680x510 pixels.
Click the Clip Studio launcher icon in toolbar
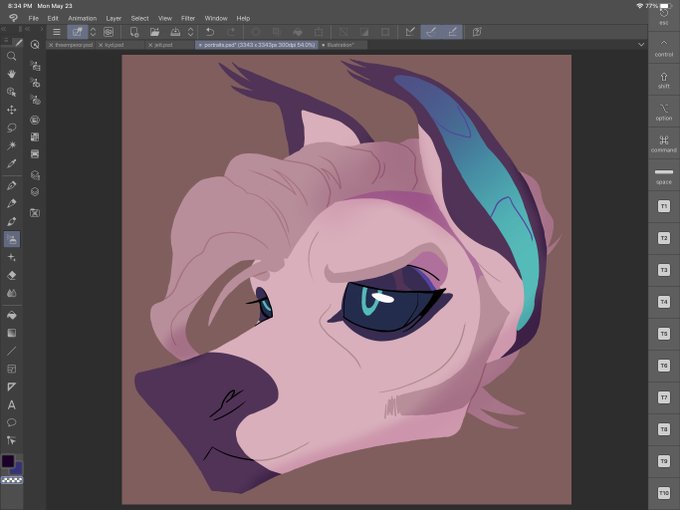[108, 32]
